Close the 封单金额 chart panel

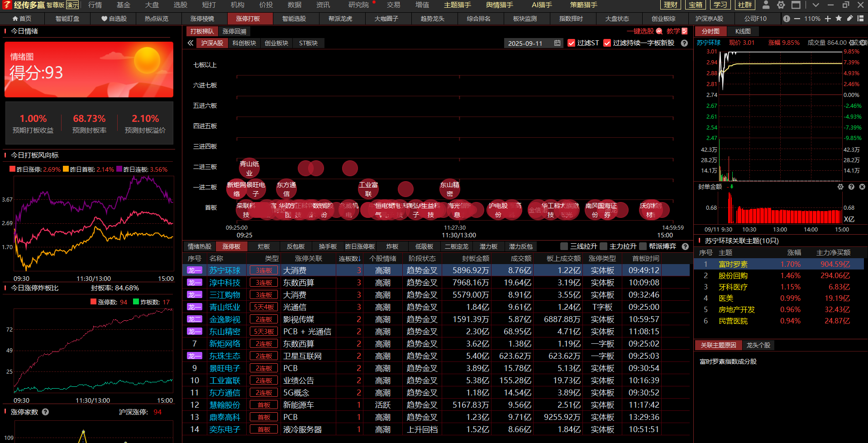tap(862, 187)
